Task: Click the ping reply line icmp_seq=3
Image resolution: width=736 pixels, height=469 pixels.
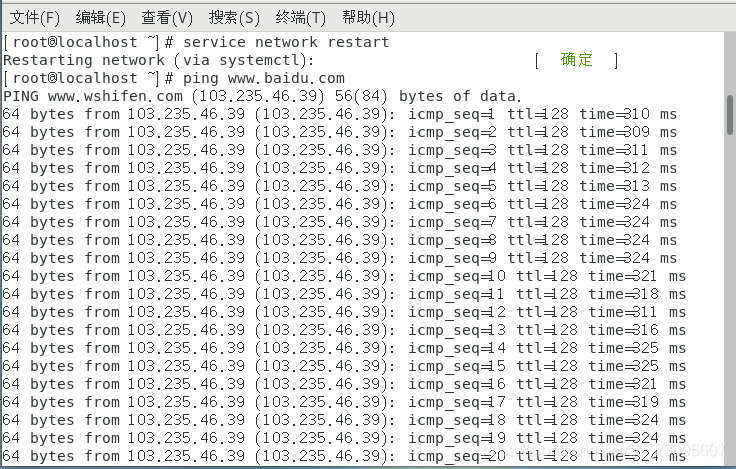Action: coord(340,150)
